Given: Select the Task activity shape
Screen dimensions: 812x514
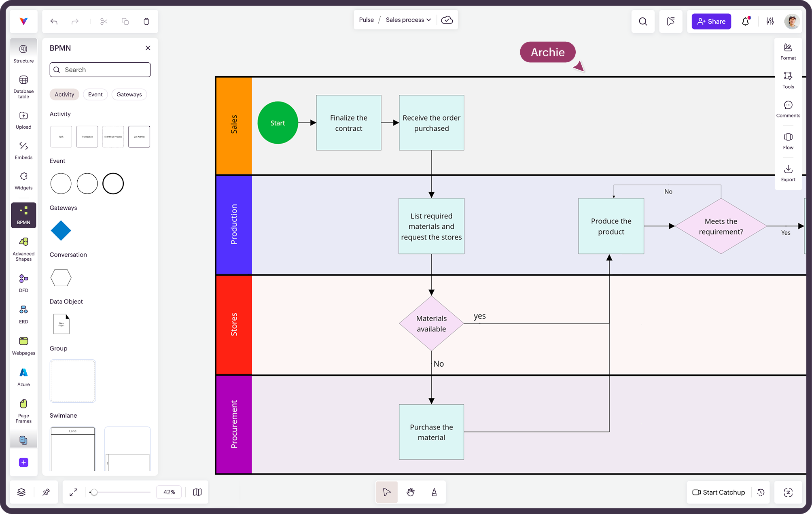Looking at the screenshot, I should tap(61, 137).
